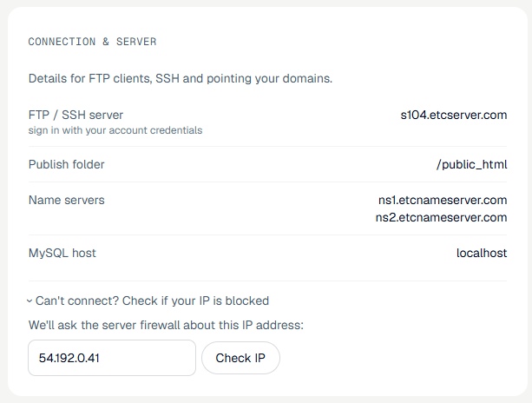This screenshot has width=532, height=403.
Task: Click the empty space inside the IP field
Action: pos(148,358)
